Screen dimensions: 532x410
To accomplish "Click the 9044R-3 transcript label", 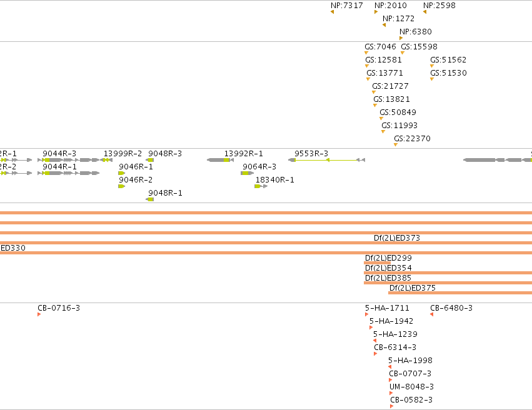I will click(x=59, y=154).
